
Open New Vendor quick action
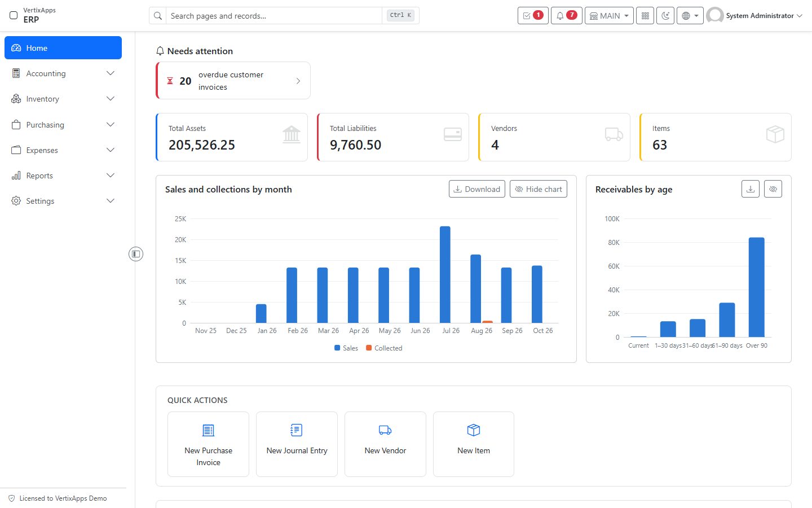coord(385,444)
